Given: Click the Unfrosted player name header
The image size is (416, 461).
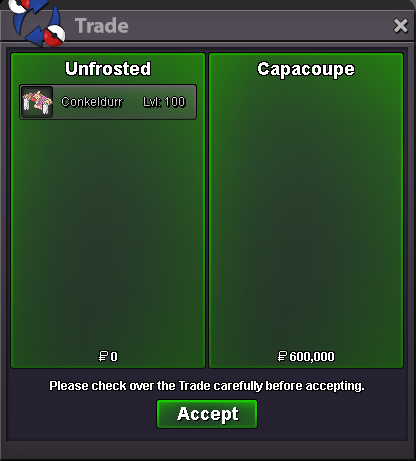Looking at the screenshot, I should tap(108, 69).
